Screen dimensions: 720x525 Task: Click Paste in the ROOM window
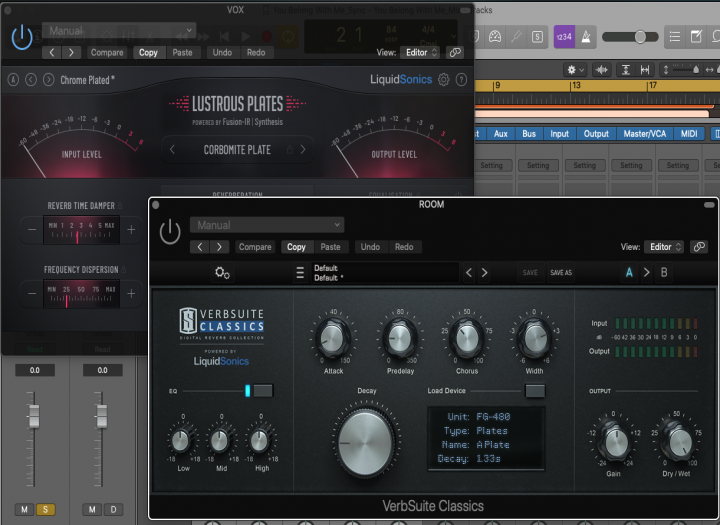(x=331, y=247)
